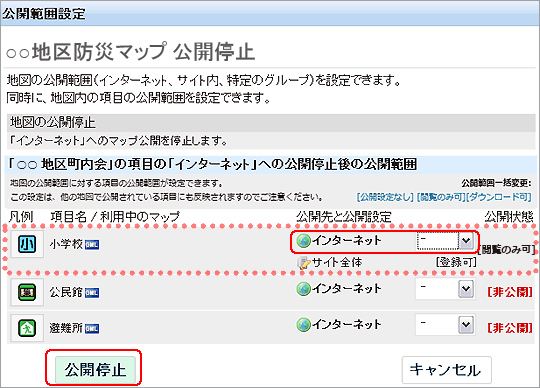Click the [公開設定なし] bulk link
Screen dimensions: 540x388
(x=385, y=197)
